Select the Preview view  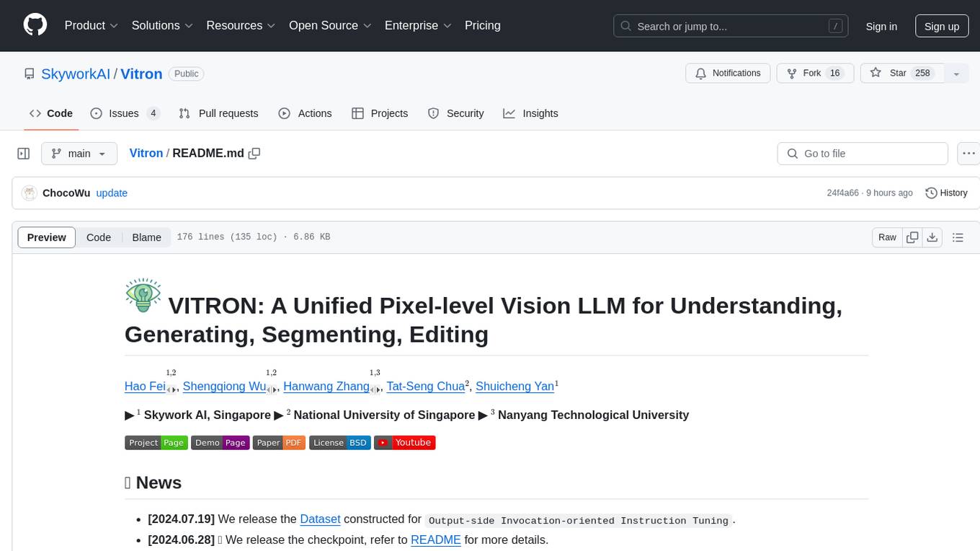tap(47, 237)
